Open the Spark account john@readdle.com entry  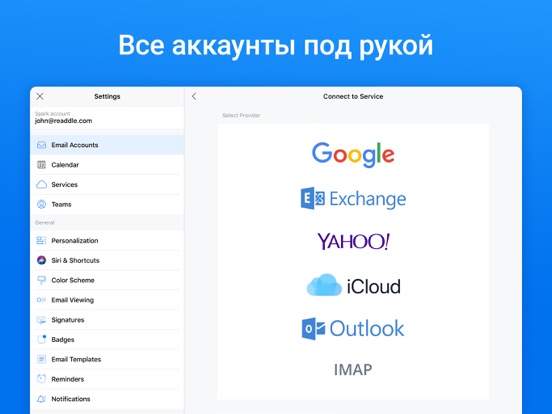(x=107, y=118)
